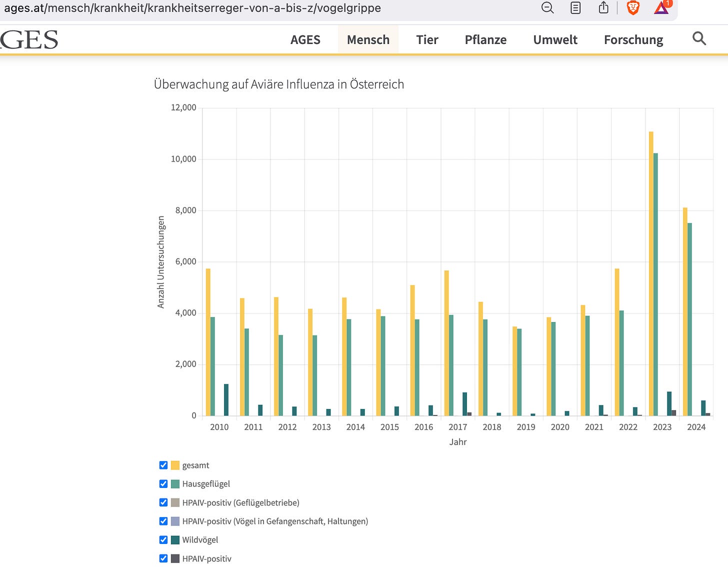Uncheck the Wildvögel series checkbox

tap(163, 539)
